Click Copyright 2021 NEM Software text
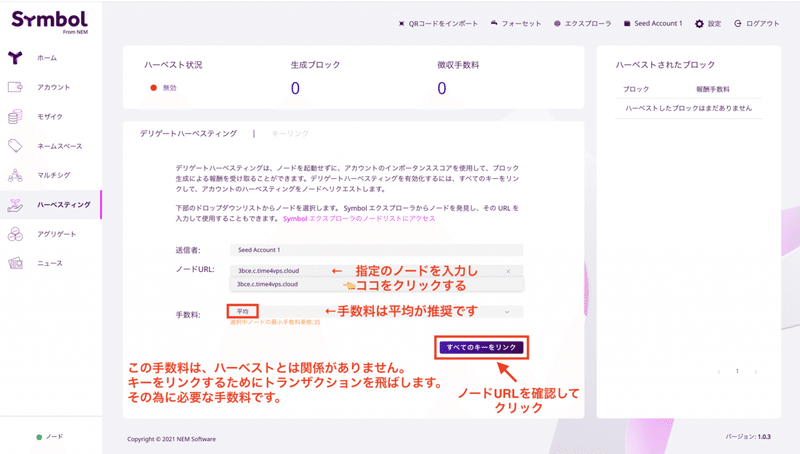800x454 pixels. (171, 439)
